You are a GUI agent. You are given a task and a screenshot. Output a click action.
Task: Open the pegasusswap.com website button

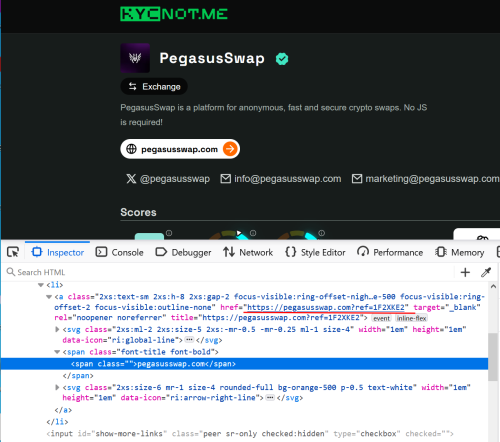(180, 149)
